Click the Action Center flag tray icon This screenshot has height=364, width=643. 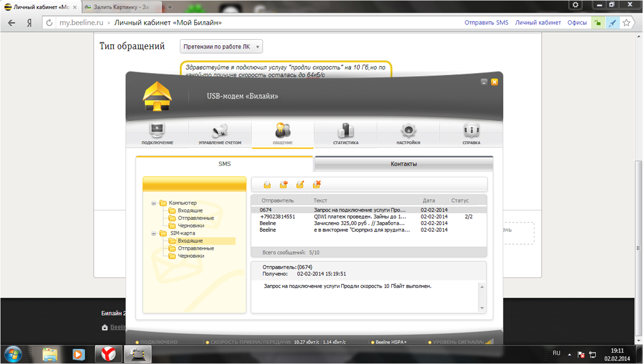point(582,354)
